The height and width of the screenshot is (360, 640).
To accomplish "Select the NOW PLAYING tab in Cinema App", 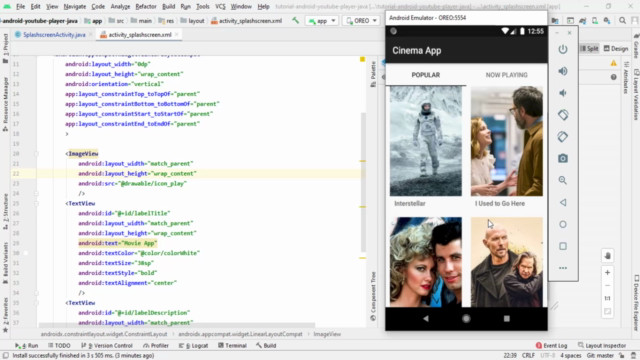I will click(x=507, y=75).
